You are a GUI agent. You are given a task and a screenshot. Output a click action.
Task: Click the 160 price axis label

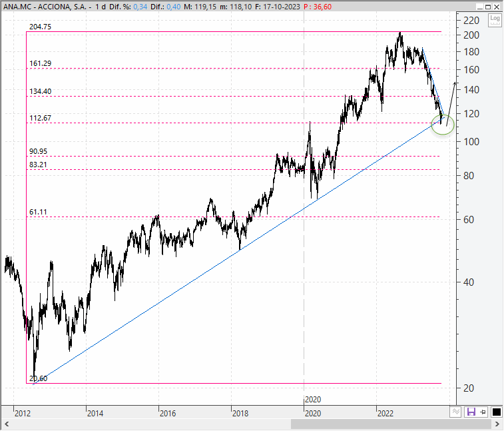click(471, 70)
